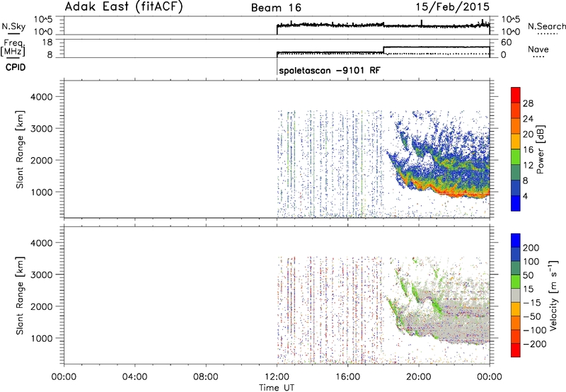The image size is (566, 392).
Task: Click the '16' label on the power colorbar
Action: pos(528,150)
